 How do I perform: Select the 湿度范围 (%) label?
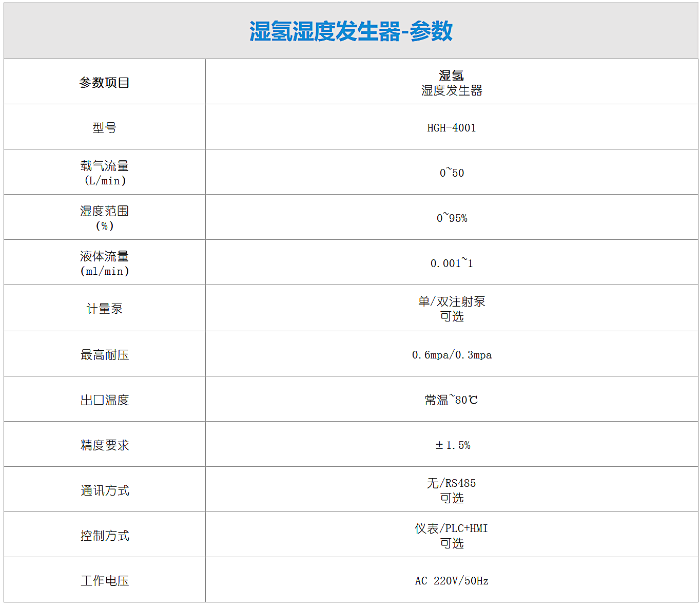(104, 218)
